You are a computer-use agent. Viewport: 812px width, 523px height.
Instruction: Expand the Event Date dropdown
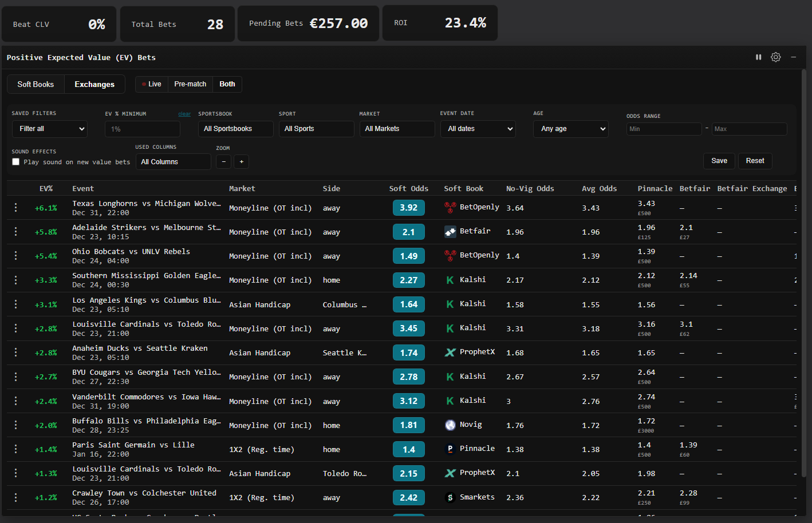tap(478, 129)
